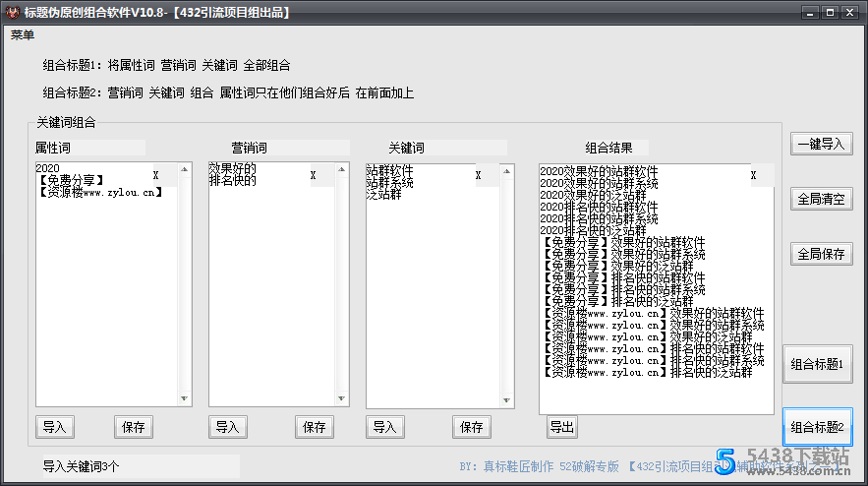Select 【资源楼www.zylou.cn】 line in 属性词

click(100, 192)
